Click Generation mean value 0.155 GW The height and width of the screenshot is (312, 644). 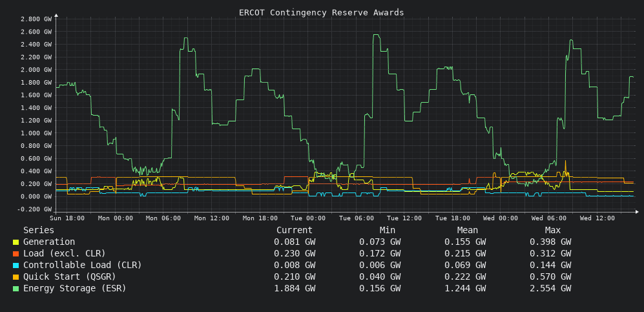(465, 242)
